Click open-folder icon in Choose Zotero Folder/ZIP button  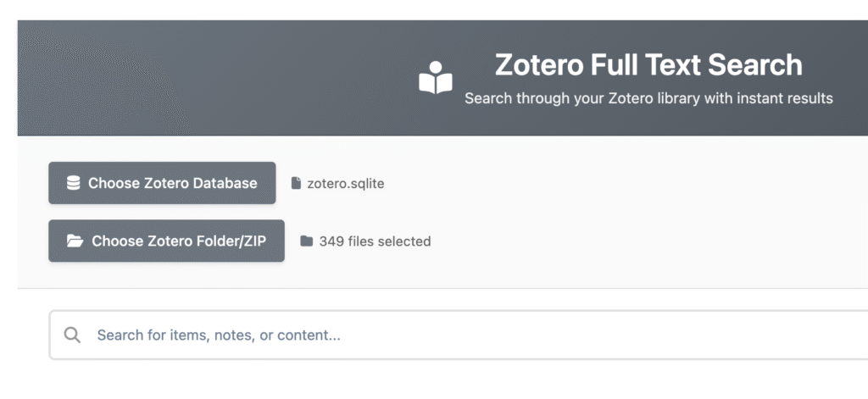(75, 241)
